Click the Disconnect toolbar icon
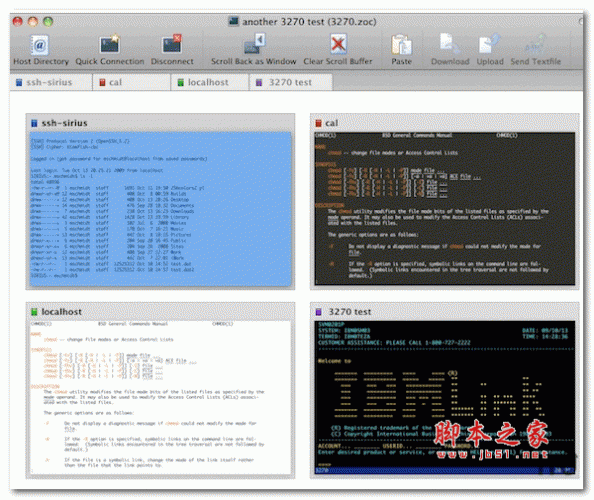This screenshot has width=594, height=500. pos(172,45)
